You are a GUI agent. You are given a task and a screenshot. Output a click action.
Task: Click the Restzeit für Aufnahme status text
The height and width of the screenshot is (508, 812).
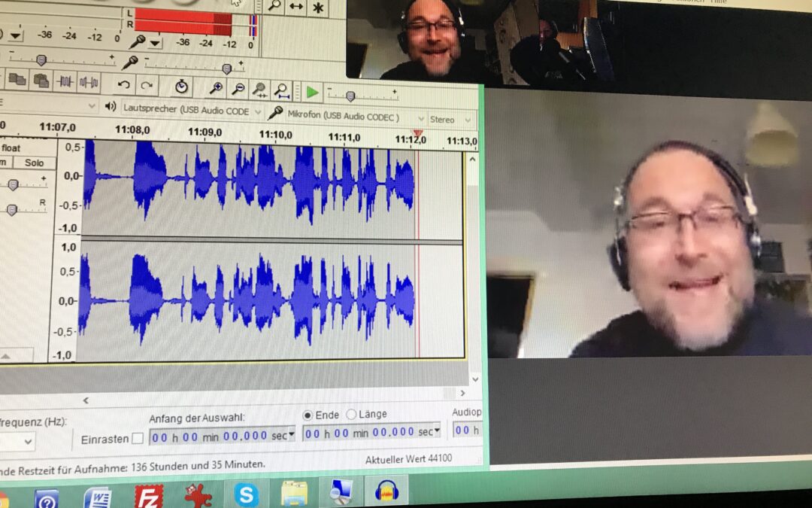(132, 467)
